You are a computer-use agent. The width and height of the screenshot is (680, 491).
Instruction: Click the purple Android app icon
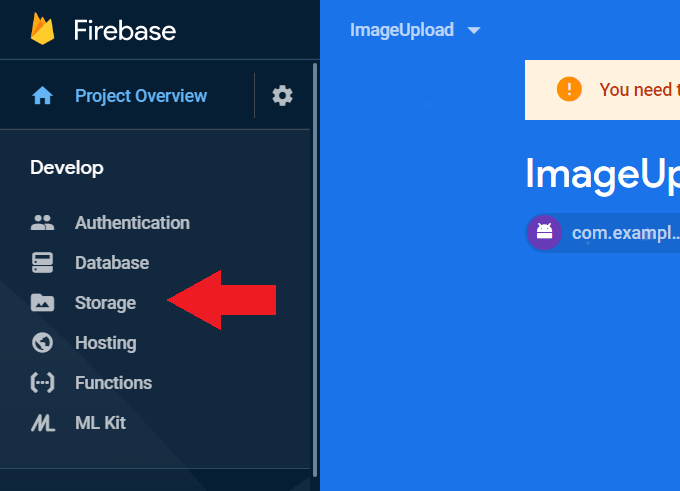[x=544, y=232]
